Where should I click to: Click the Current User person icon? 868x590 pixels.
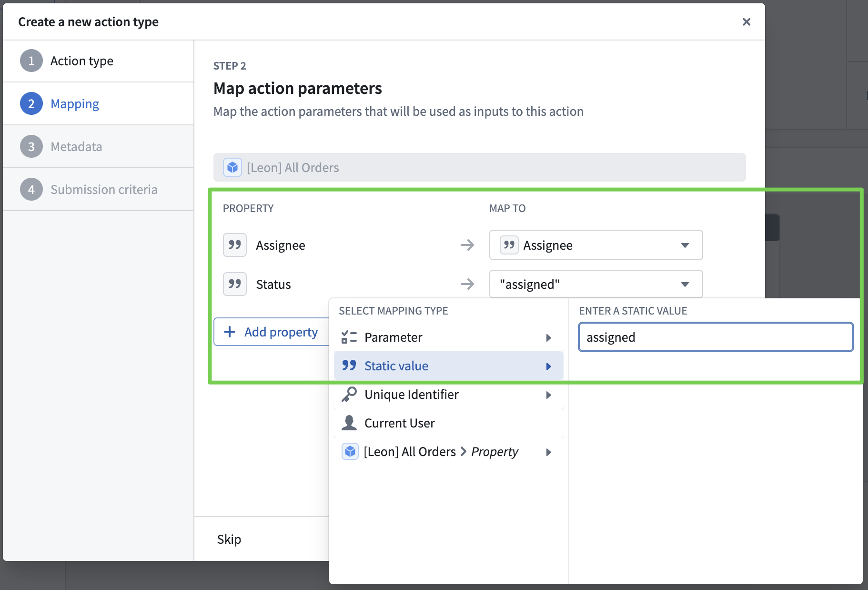[349, 423]
